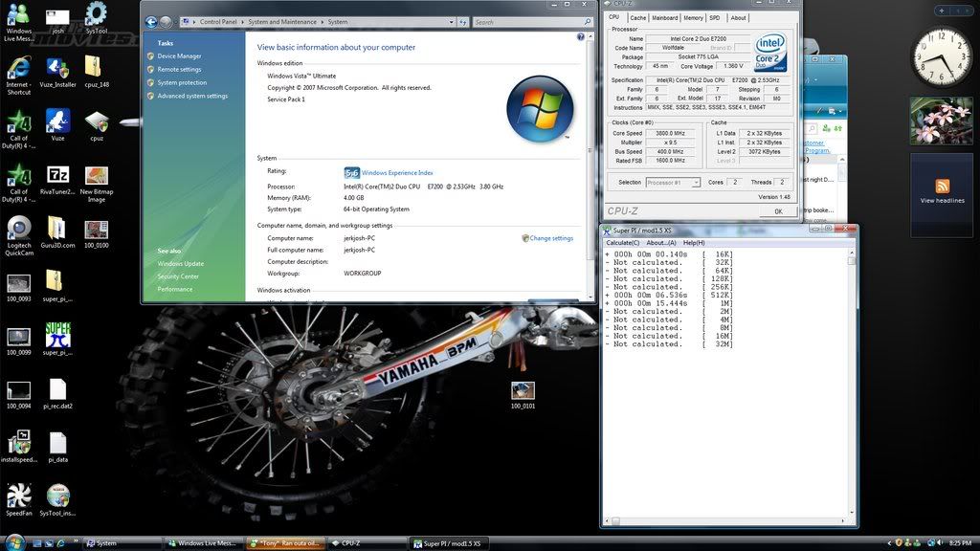980x551 pixels.
Task: Open the cpuz desktop icon
Action: pos(97,125)
